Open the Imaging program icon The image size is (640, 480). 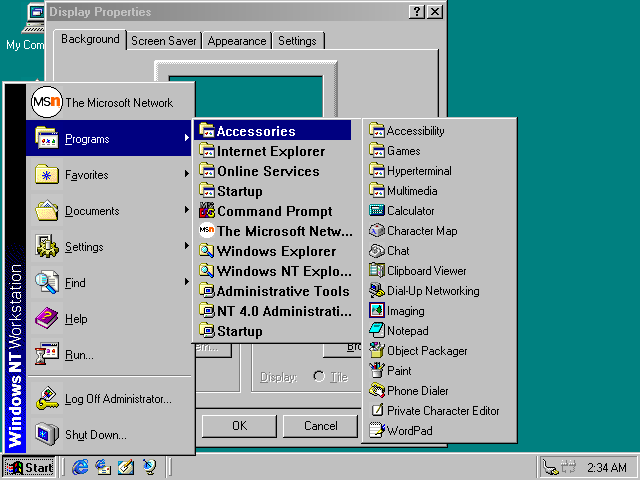[x=376, y=311]
